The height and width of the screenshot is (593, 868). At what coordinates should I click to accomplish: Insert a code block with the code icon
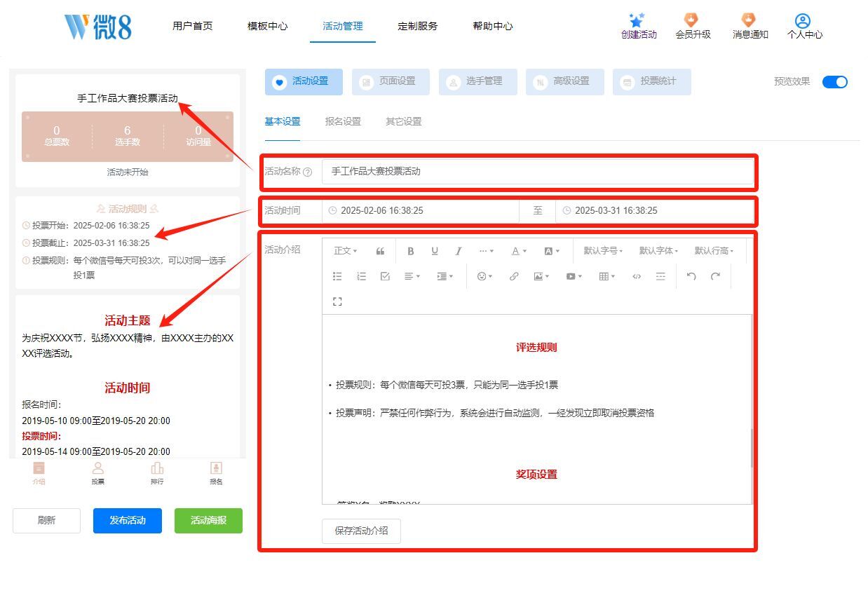637,277
